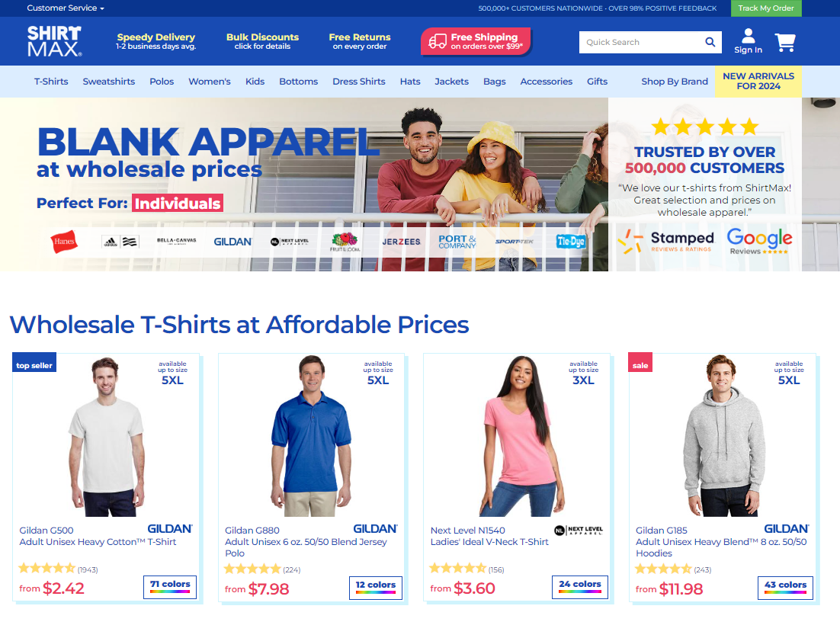Select the Hanes brand logo
This screenshot has height=622, width=840.
pyautogui.click(x=64, y=242)
